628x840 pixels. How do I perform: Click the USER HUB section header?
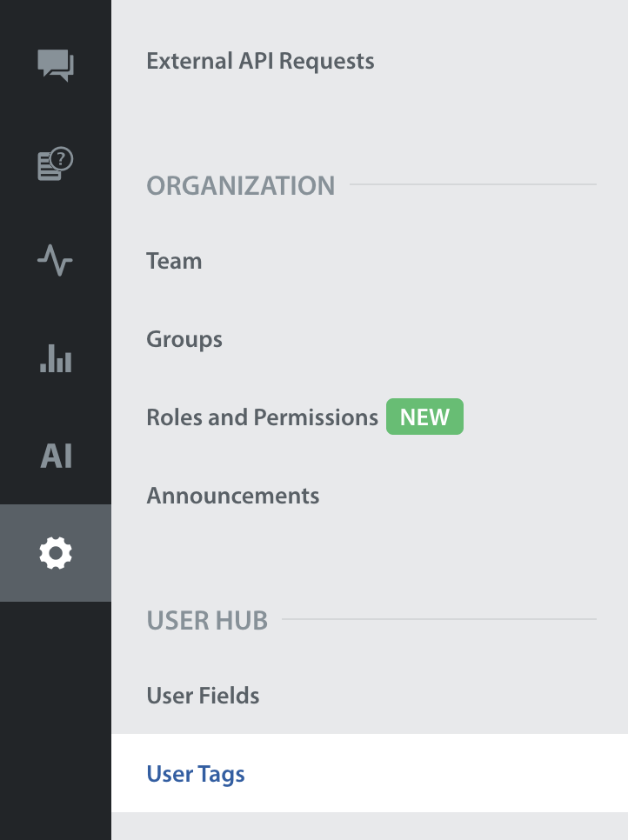(x=207, y=621)
